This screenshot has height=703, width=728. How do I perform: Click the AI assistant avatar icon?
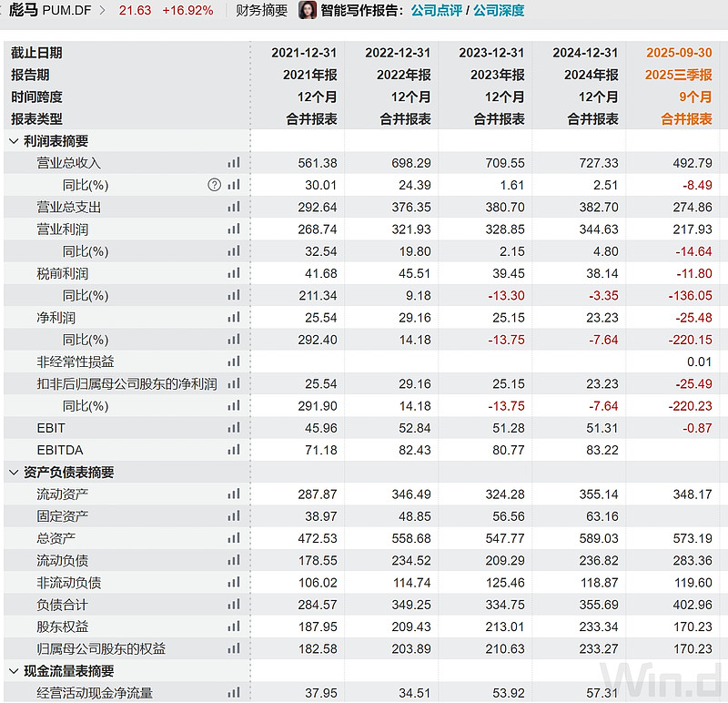(x=308, y=10)
